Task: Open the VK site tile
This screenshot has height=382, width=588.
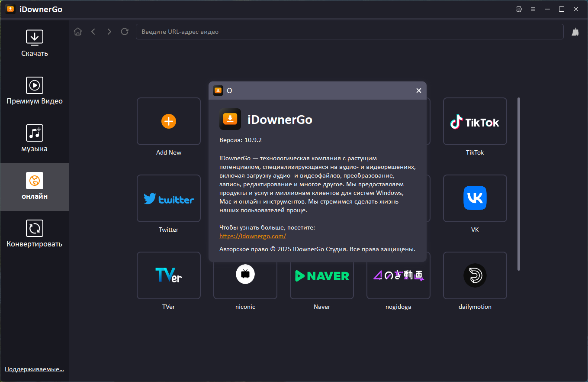Action: [x=475, y=198]
